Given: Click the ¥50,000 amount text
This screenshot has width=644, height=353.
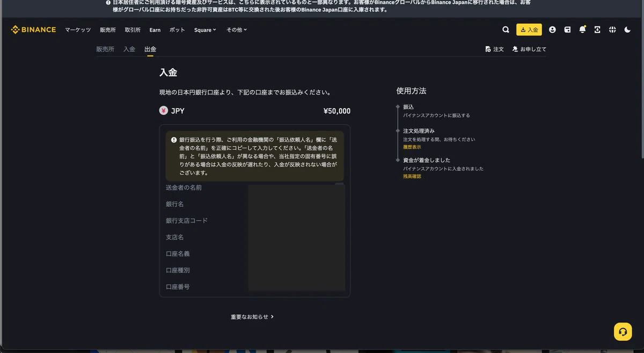Looking at the screenshot, I should click(337, 111).
